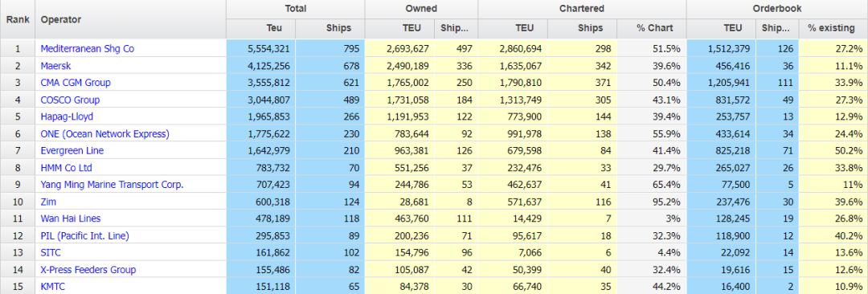Select the 478,189 total Teu cell
Screen dimensions: 868x294
point(260,218)
